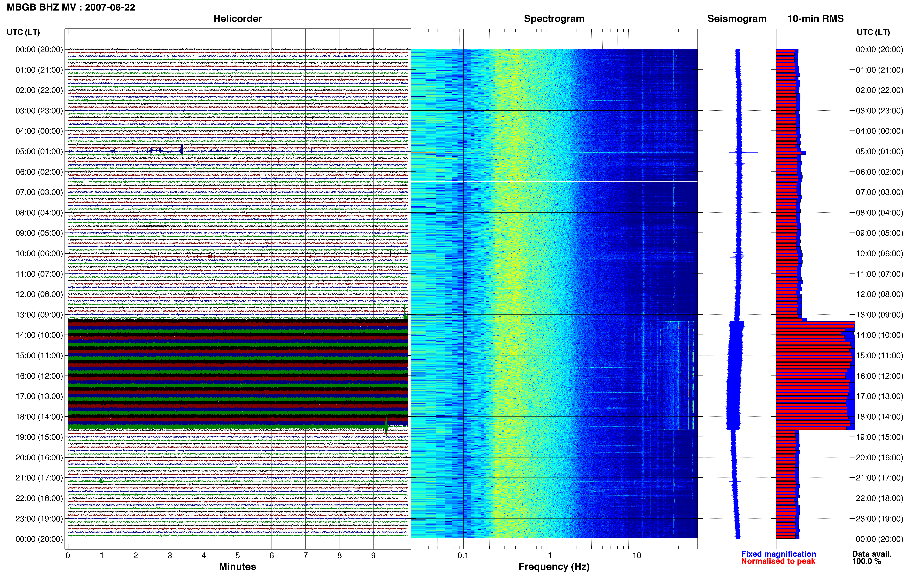Click the right 15:00 (11:00) time label
Image resolution: width=924 pixels, height=578 pixels.
pyautogui.click(x=879, y=355)
